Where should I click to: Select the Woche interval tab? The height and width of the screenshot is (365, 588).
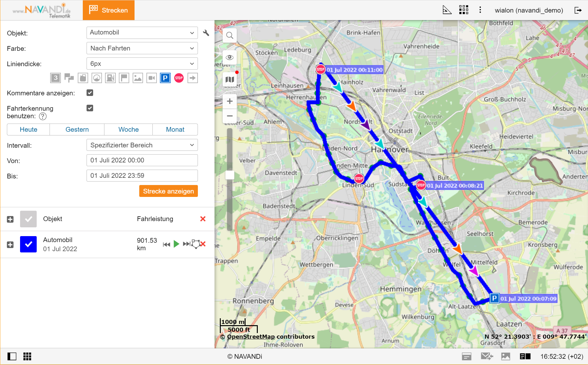pos(128,130)
